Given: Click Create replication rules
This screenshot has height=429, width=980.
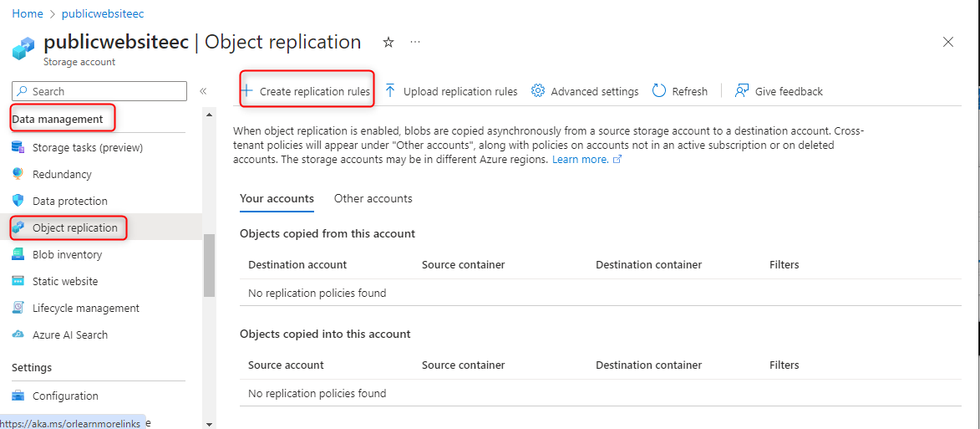Looking at the screenshot, I should pos(306,91).
